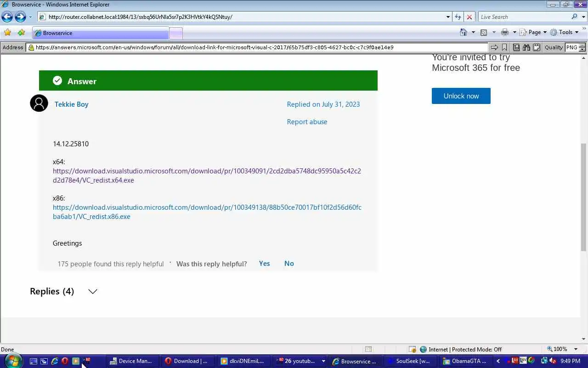Mark reply as not helpful with No
Image resolution: width=588 pixels, height=368 pixels.
(289, 263)
